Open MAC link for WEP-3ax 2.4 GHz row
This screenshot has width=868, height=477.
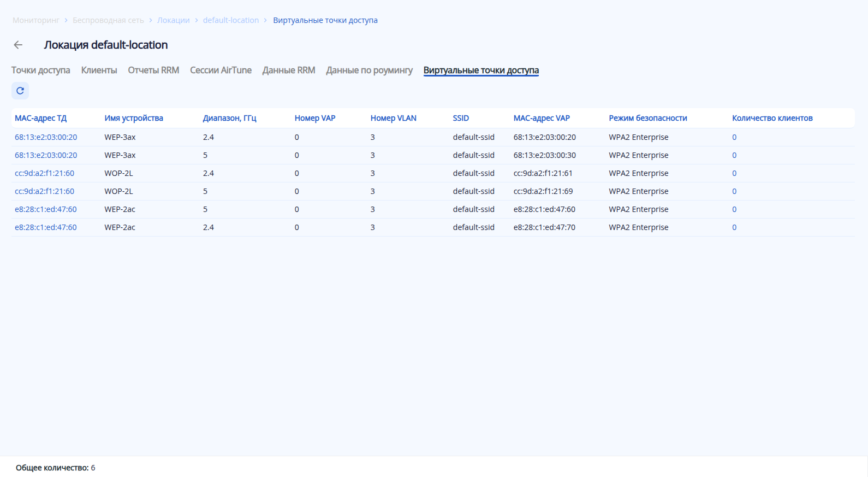coord(46,137)
